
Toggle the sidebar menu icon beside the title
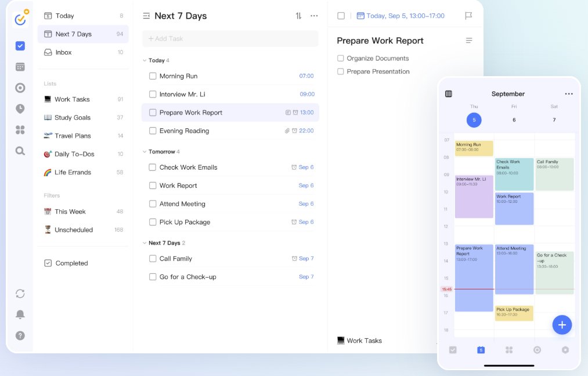147,16
